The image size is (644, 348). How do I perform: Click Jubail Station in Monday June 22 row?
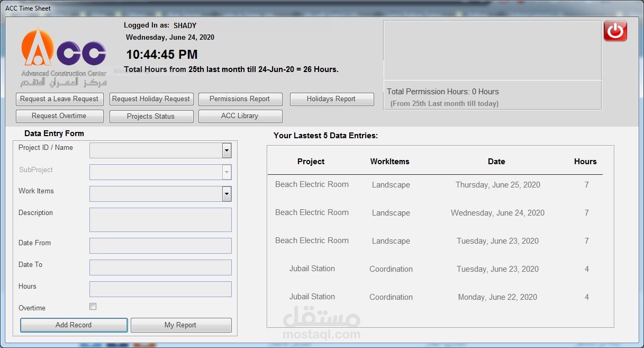pos(312,297)
